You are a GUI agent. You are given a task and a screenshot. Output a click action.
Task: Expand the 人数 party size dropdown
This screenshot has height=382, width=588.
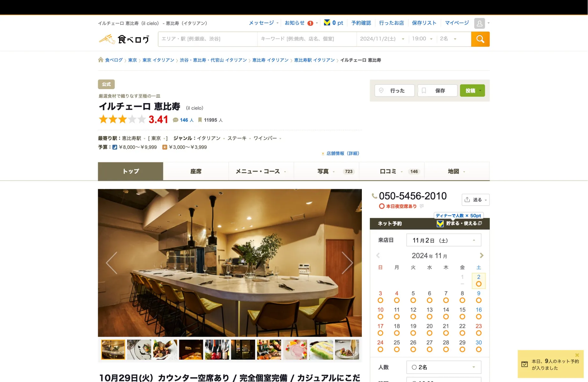443,367
